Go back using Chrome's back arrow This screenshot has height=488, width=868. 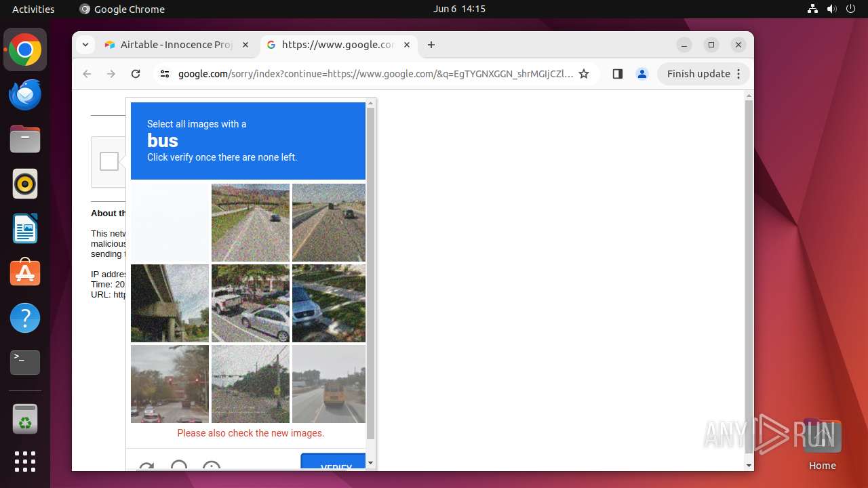click(x=87, y=74)
